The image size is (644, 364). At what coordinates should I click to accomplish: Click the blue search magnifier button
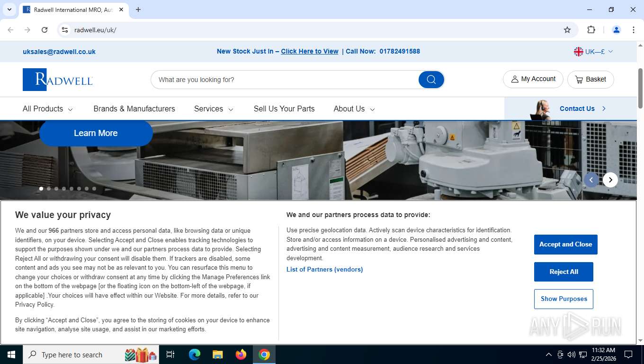[431, 80]
